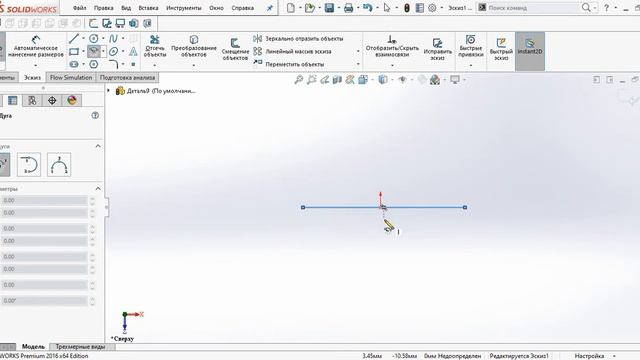Viewport: 640px width, 360px height.
Task: Switch to the Подготовка анализа tab
Action: (127, 78)
